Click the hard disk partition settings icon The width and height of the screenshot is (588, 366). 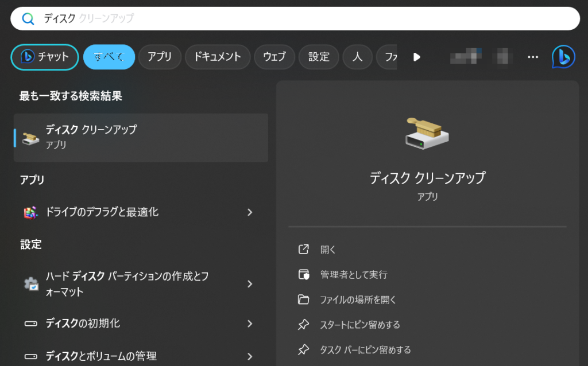pos(31,284)
